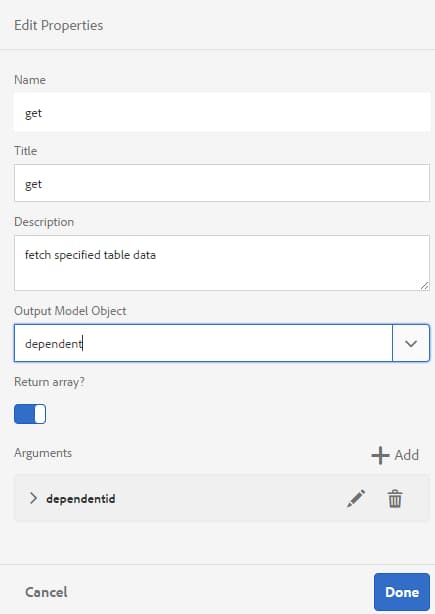435x614 pixels.
Task: Edit the dependentid argument with pencil icon
Action: pyautogui.click(x=356, y=498)
